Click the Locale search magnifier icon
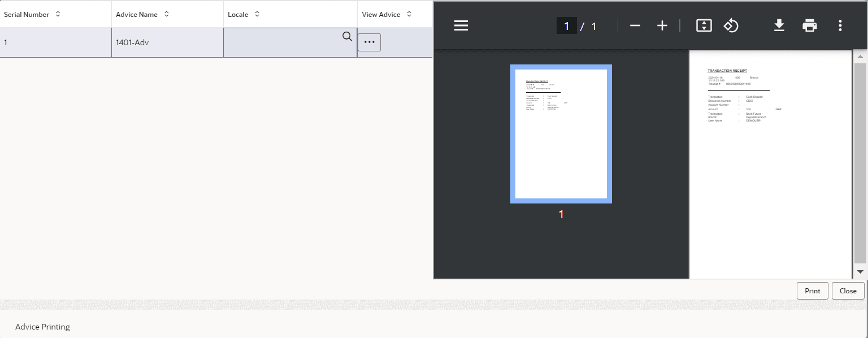The image size is (868, 338). coord(347,37)
